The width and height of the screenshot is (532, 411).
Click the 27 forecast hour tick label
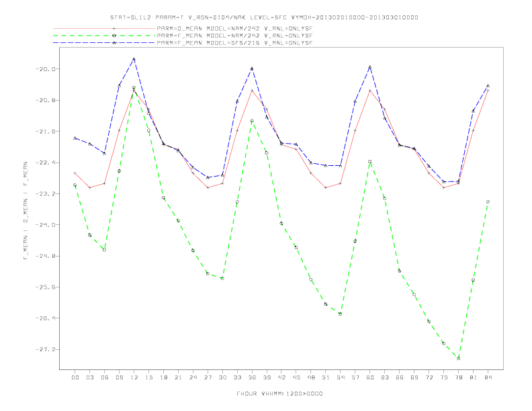point(208,377)
